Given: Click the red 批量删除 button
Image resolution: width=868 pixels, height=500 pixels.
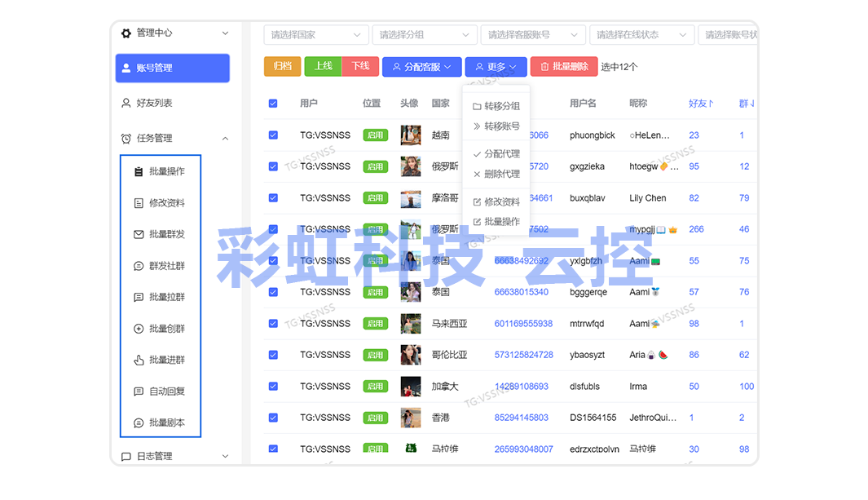Looking at the screenshot, I should pos(563,67).
